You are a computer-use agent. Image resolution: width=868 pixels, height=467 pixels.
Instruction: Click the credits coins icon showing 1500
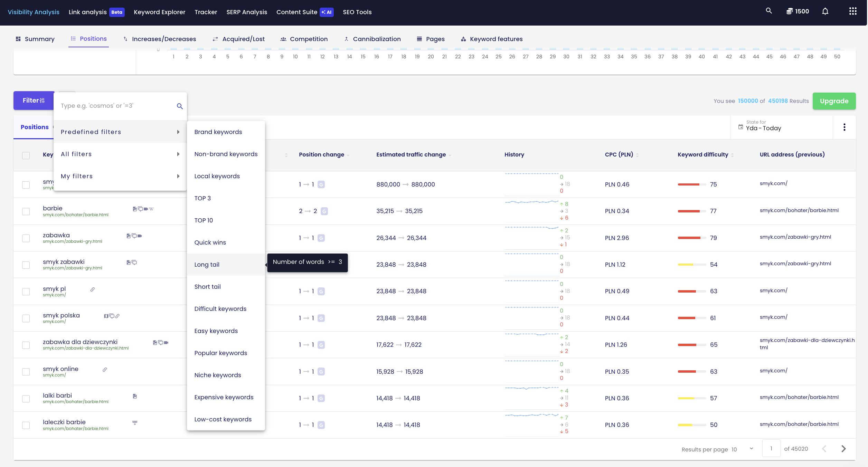click(790, 11)
